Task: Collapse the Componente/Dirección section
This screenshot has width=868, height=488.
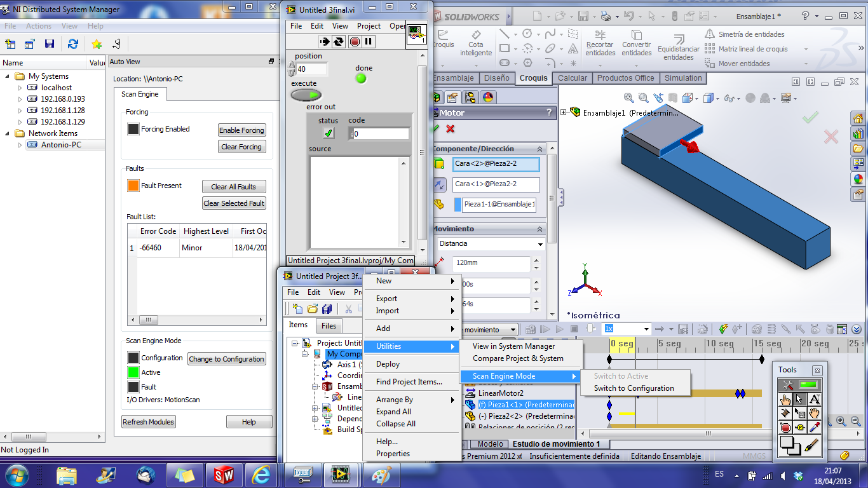Action: (x=539, y=148)
